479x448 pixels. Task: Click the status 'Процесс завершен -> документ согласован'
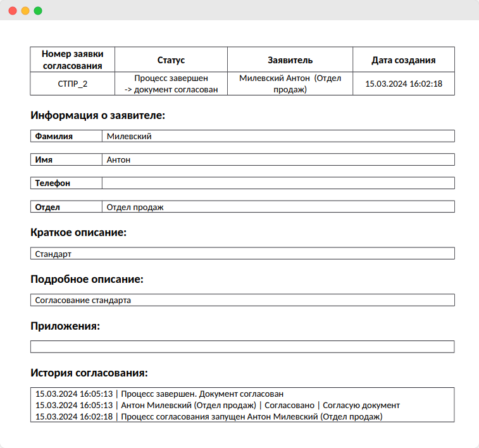[x=171, y=84]
